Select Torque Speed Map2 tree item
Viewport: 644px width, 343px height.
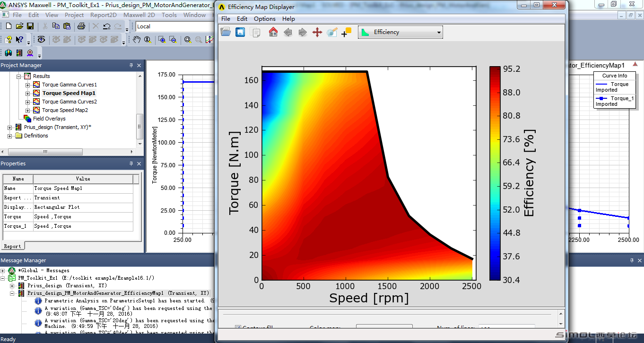tap(65, 110)
